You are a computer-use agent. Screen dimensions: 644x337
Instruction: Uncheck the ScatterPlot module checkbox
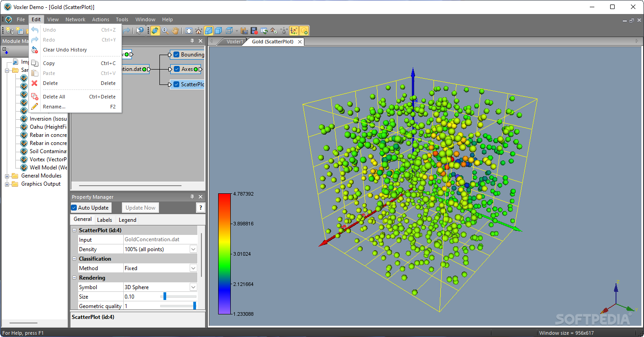[x=177, y=84]
